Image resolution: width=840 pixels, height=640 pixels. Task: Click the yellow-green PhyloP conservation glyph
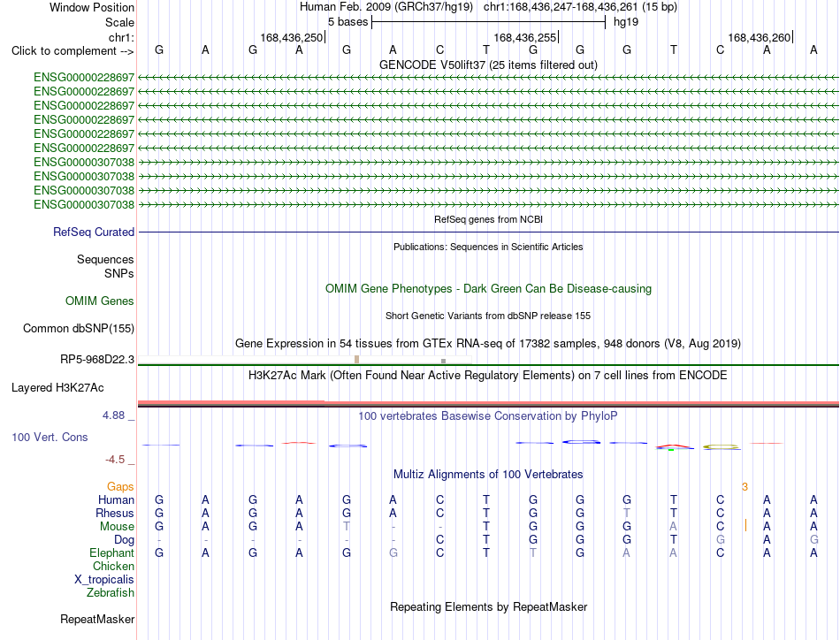click(721, 446)
